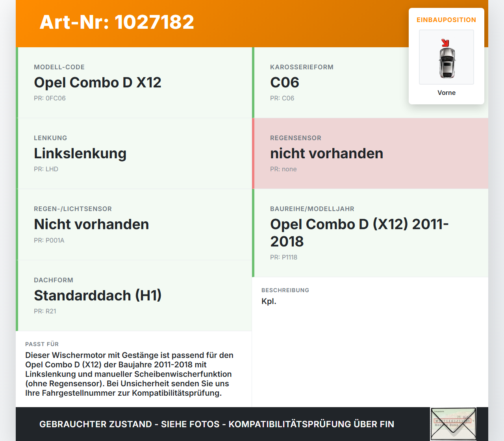Click the PR: 0FC06 code
Image resolution: width=504 pixels, height=441 pixels.
coord(50,98)
